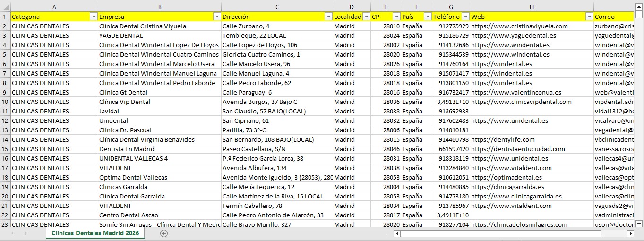Screen dimensions: 644x241
Task: Select all cells via corner button
Action: [5, 7]
